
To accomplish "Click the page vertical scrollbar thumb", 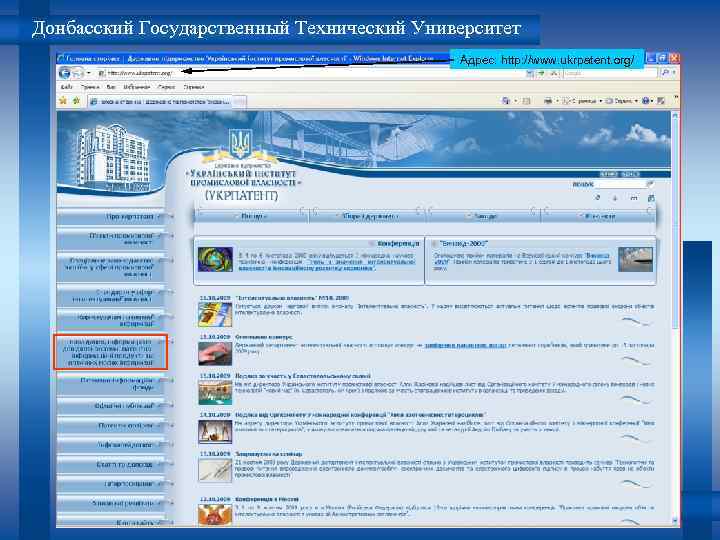I will coord(675,223).
